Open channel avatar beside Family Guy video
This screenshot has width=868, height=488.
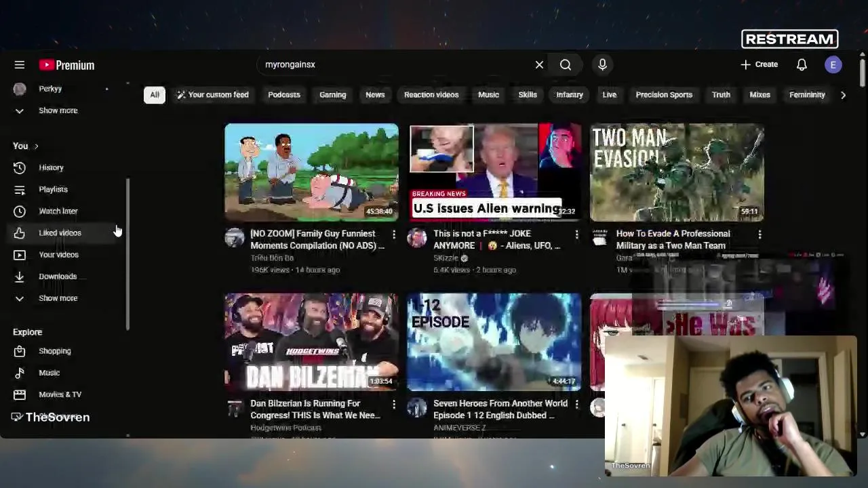(234, 238)
